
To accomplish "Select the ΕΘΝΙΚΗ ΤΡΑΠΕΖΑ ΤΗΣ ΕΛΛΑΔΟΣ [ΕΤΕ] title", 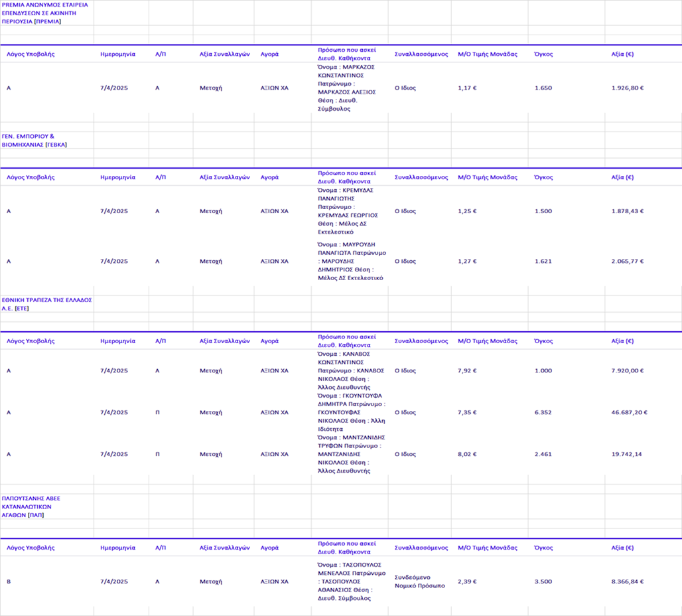I will point(46,304).
